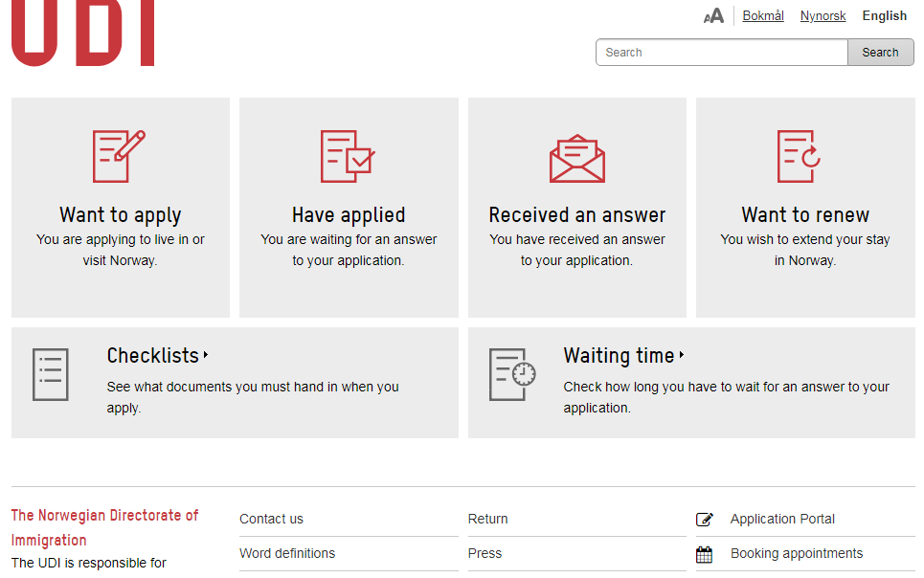Click the Booking appointments calendar icon
The height and width of the screenshot is (578, 924).
704,554
